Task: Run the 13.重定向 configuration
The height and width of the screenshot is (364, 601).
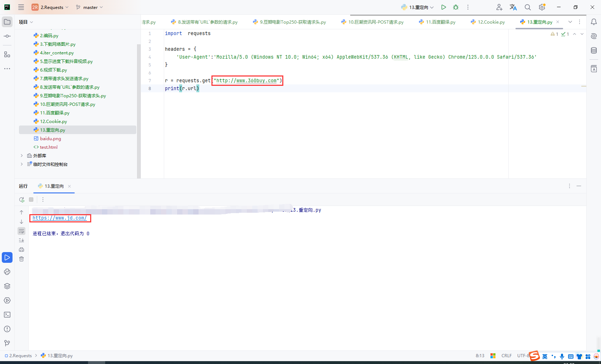Action: click(444, 7)
